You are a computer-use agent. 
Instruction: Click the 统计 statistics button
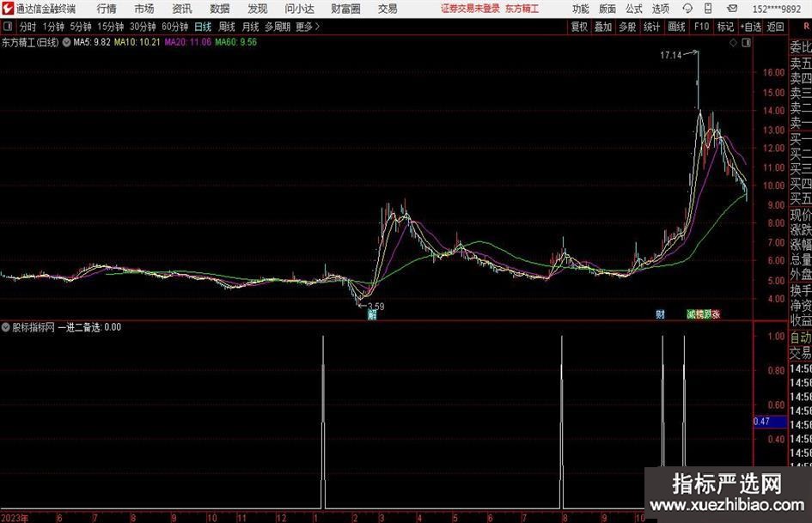point(651,27)
